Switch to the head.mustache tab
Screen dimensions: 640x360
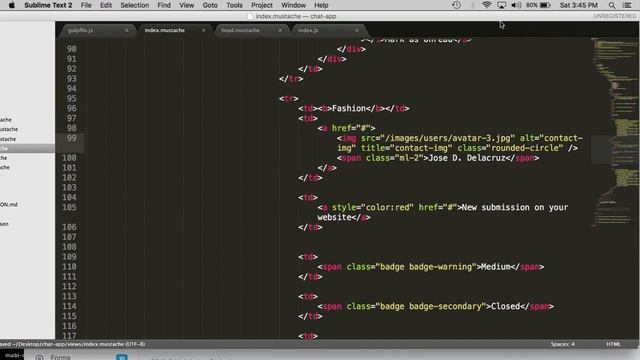click(240, 30)
